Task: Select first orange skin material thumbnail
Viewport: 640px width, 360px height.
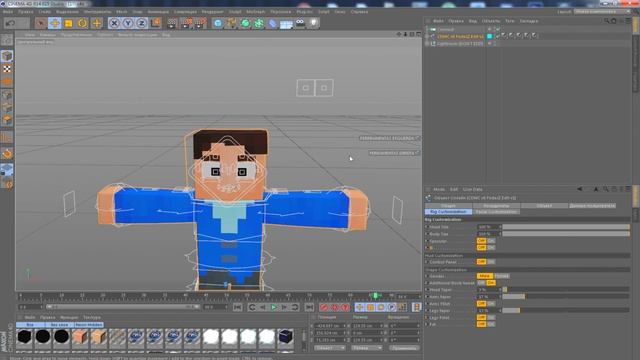Action: 80,338
